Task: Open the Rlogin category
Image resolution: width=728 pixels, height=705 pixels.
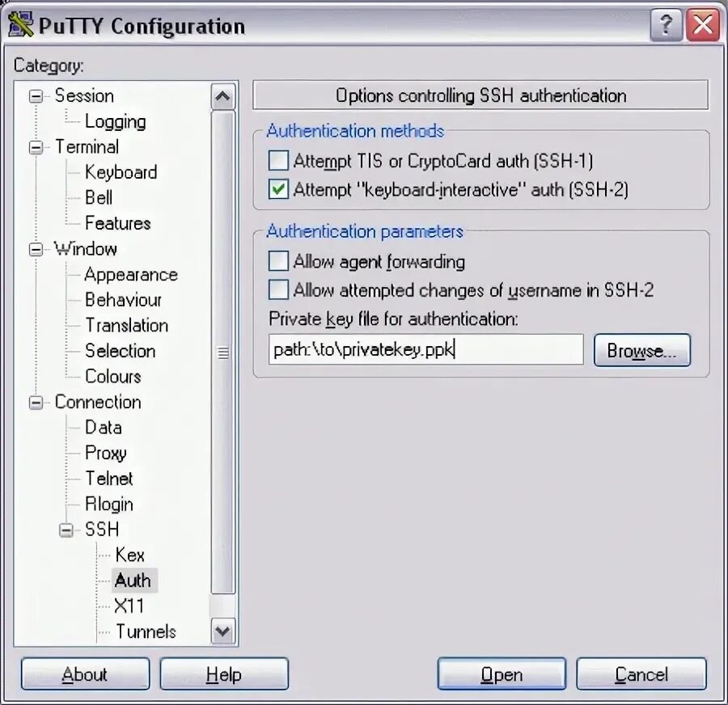Action: coord(108,504)
